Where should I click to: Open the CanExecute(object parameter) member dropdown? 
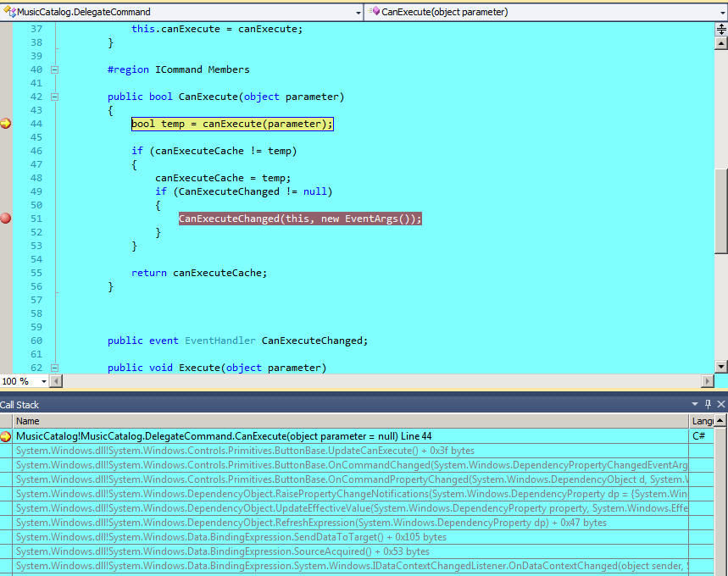pyautogui.click(x=723, y=13)
